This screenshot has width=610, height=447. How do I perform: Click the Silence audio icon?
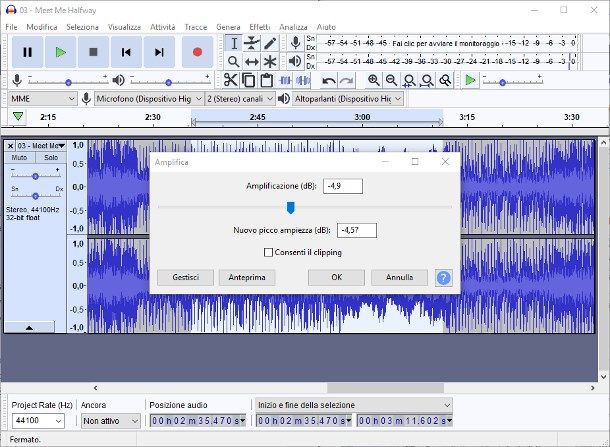tap(303, 81)
